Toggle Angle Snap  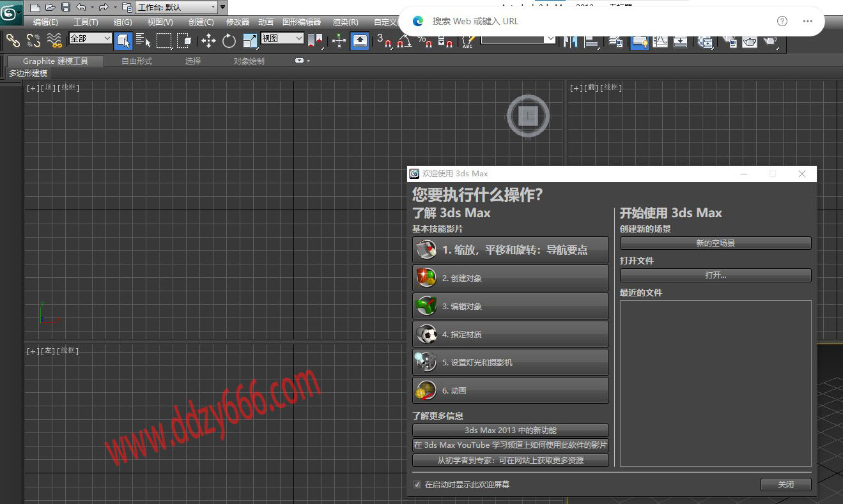click(x=405, y=41)
